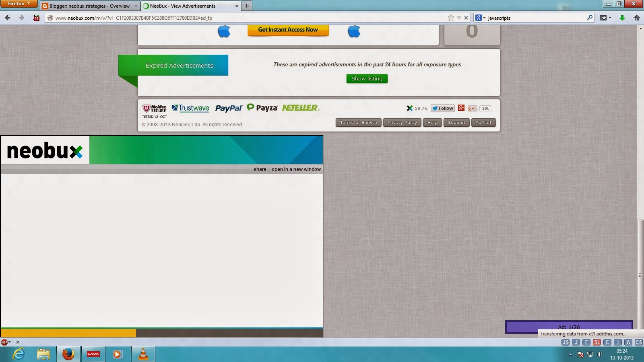
Task: Go back with the browser back arrow
Action: coord(7,18)
